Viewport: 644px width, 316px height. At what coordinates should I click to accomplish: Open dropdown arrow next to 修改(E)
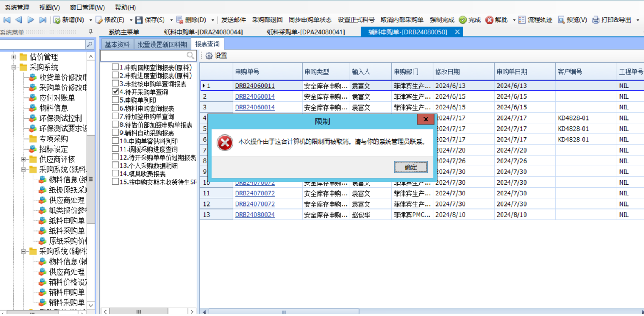(x=131, y=20)
